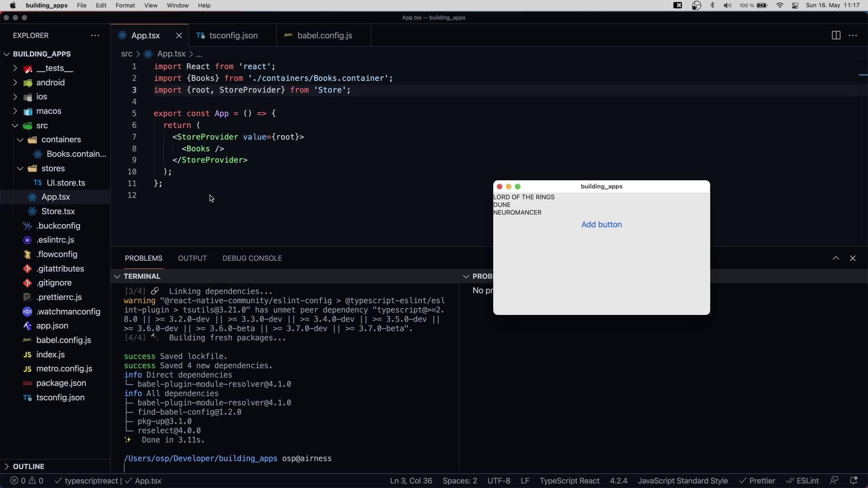
Task: Toggle ESLint status bar item
Action: (803, 481)
